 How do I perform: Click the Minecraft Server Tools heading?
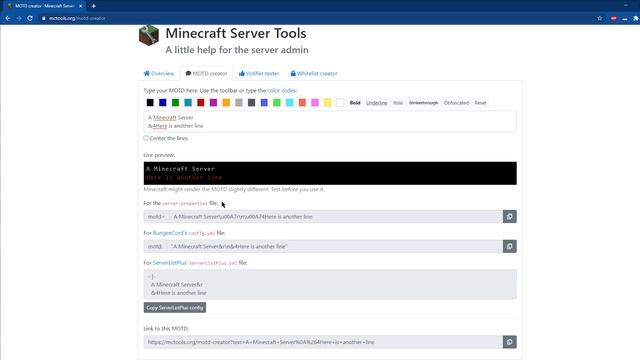[x=236, y=33]
